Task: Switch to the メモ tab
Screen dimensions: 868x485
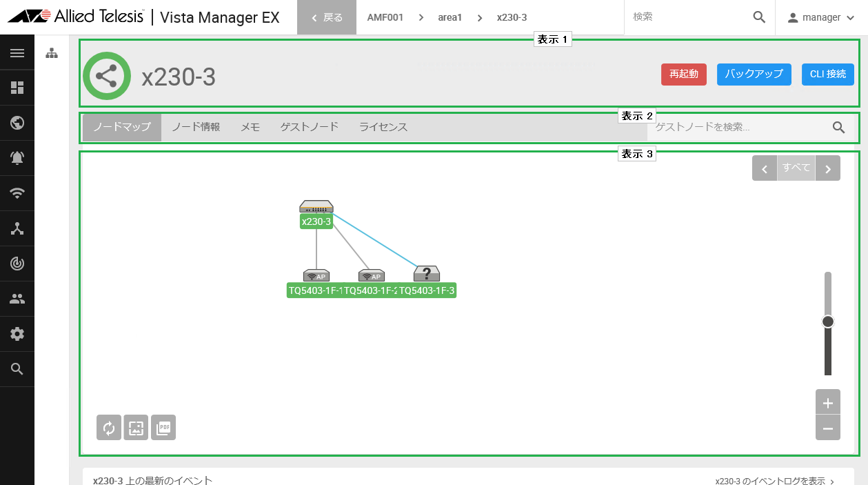Action: (x=250, y=127)
